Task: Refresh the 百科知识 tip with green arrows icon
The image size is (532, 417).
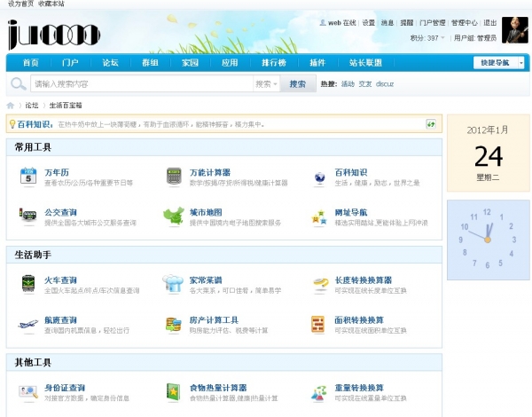Action: tap(431, 124)
